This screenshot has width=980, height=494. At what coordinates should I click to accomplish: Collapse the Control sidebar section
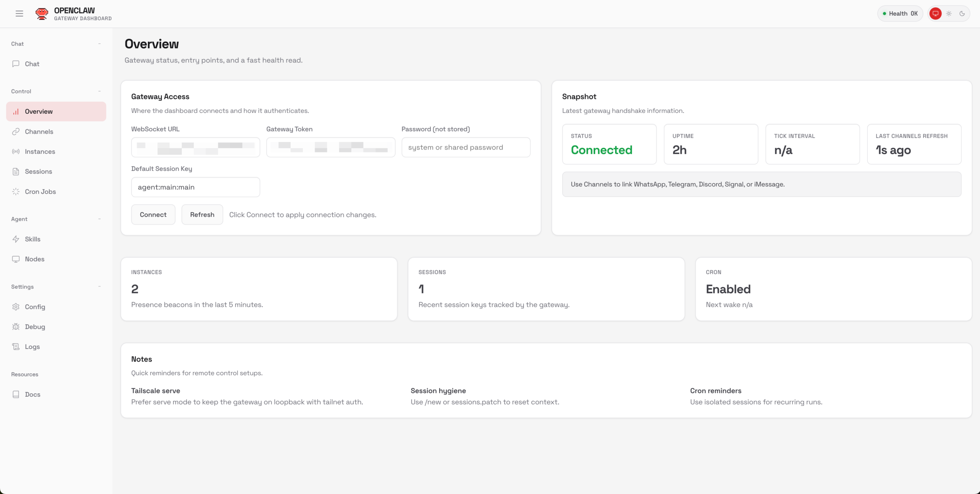pyautogui.click(x=100, y=91)
